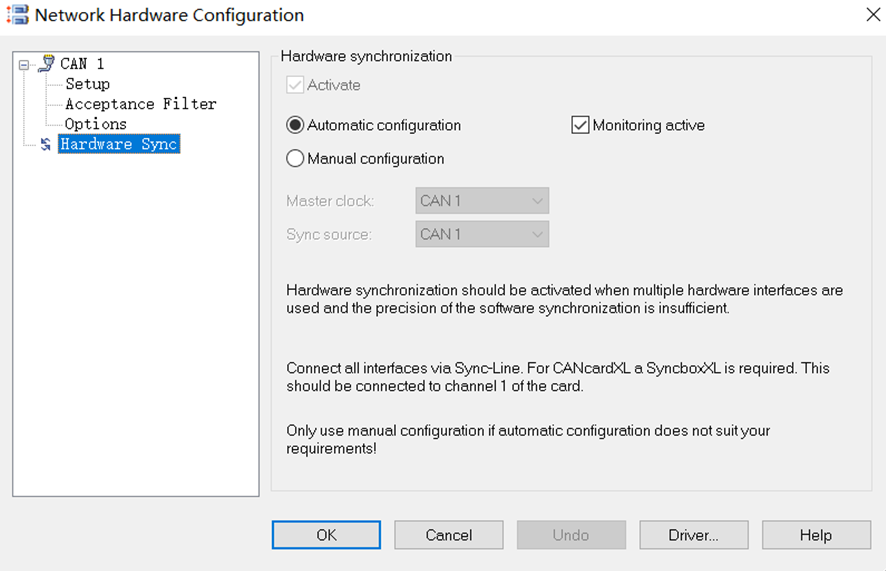Select the Hardware Sync tree item
The height and width of the screenshot is (571, 886).
(x=118, y=144)
